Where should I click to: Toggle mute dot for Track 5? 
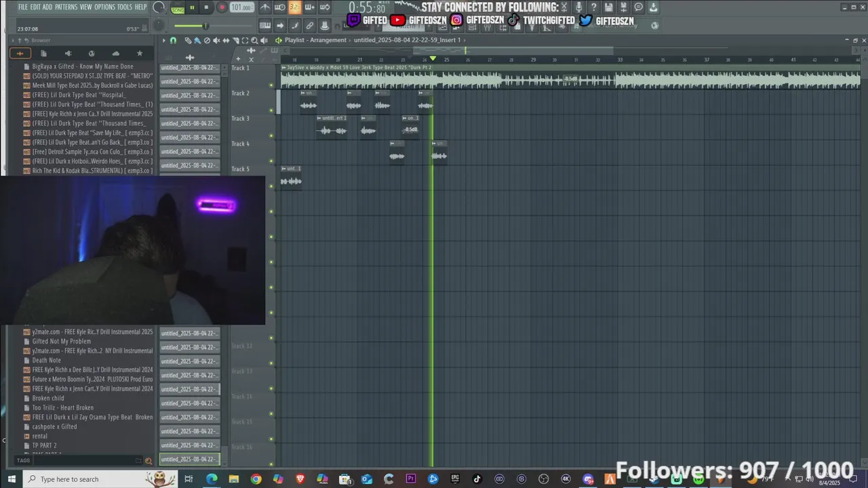coord(271,186)
